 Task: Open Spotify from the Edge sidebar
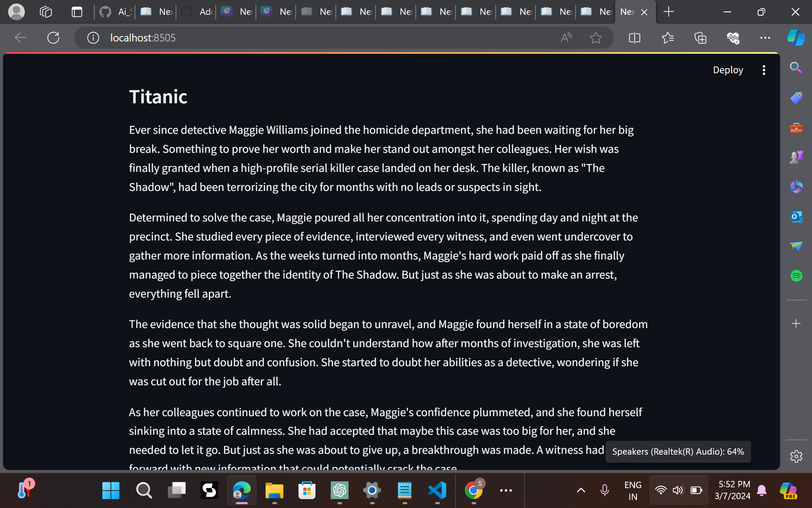click(x=796, y=276)
